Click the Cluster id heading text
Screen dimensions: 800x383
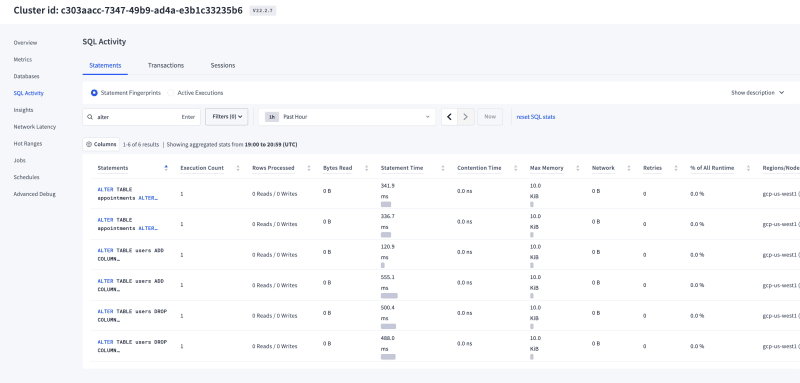point(128,10)
